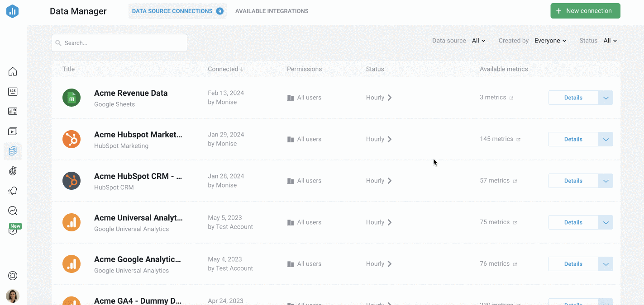The image size is (644, 305).
Task: Sort by the Connected column header
Action: click(223, 69)
